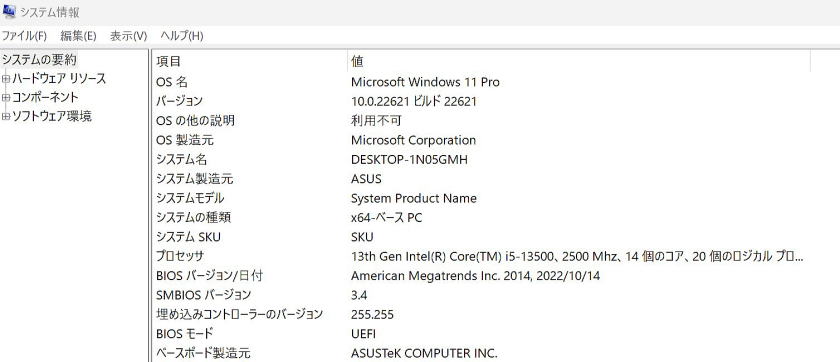840x362 pixels.
Task: Expand the ソフトウェア環境 tree node
Action: tap(6, 117)
